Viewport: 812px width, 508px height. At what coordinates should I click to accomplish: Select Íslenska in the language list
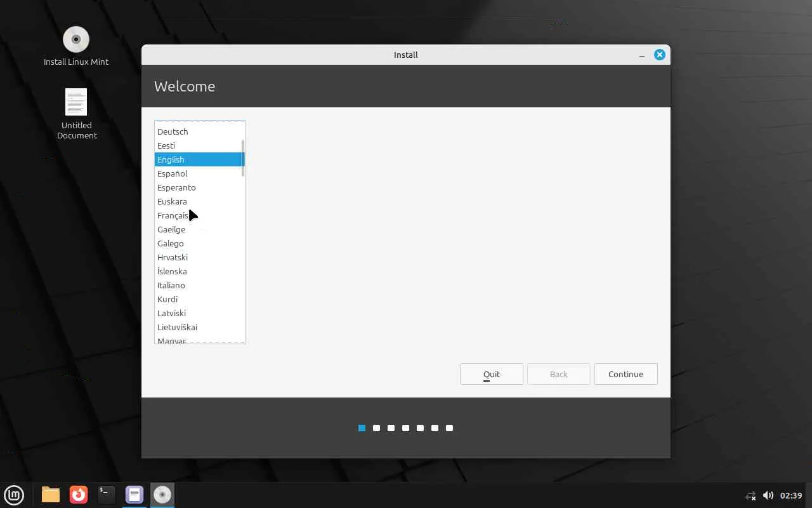coord(199,271)
